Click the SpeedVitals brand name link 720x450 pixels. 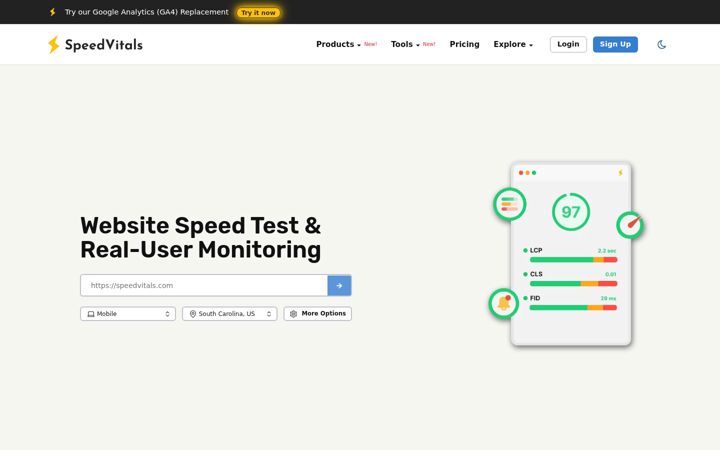[104, 45]
